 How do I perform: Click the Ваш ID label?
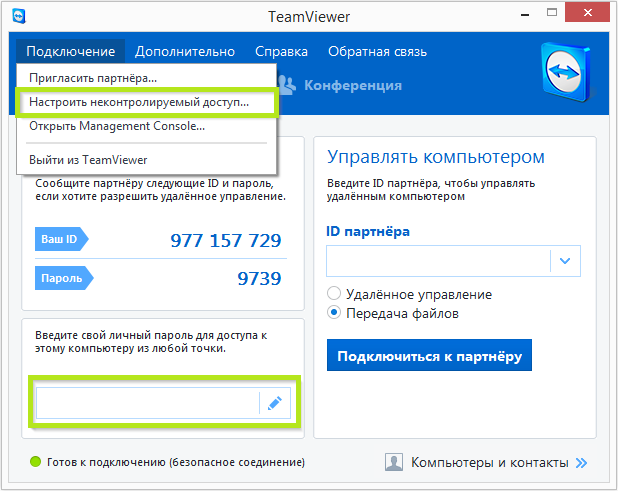tap(61, 239)
